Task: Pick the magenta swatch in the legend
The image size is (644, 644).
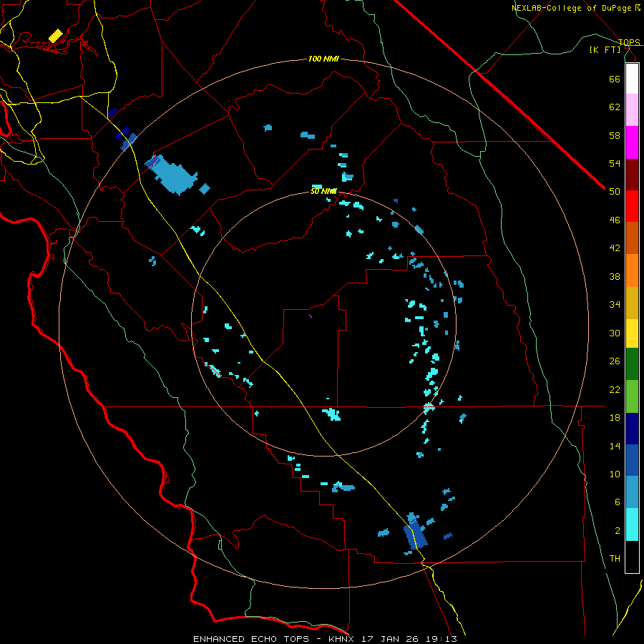Action: 632,142
